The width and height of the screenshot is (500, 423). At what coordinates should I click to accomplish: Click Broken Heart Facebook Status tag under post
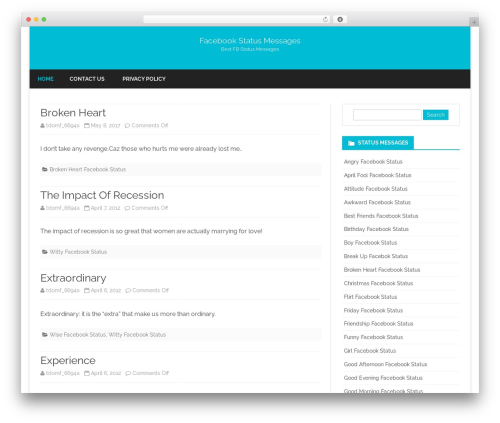(x=88, y=169)
